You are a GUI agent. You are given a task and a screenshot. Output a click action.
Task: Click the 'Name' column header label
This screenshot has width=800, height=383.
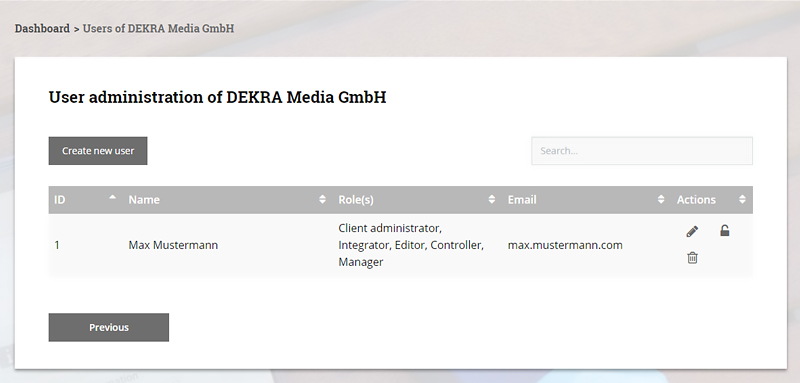(144, 199)
